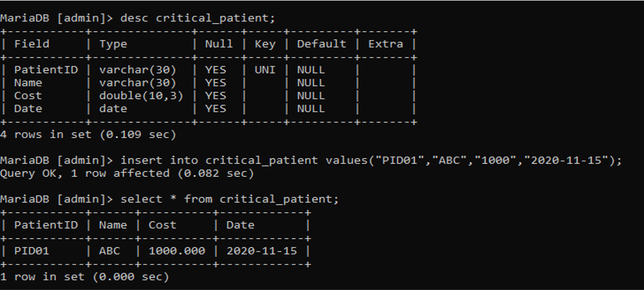This screenshot has width=644, height=290.
Task: Select the 'Null' column header
Action: pos(219,44)
